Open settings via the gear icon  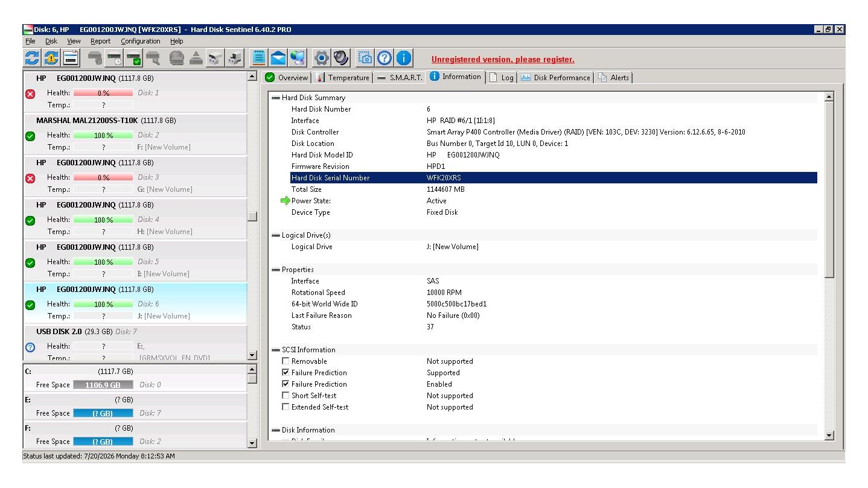322,58
